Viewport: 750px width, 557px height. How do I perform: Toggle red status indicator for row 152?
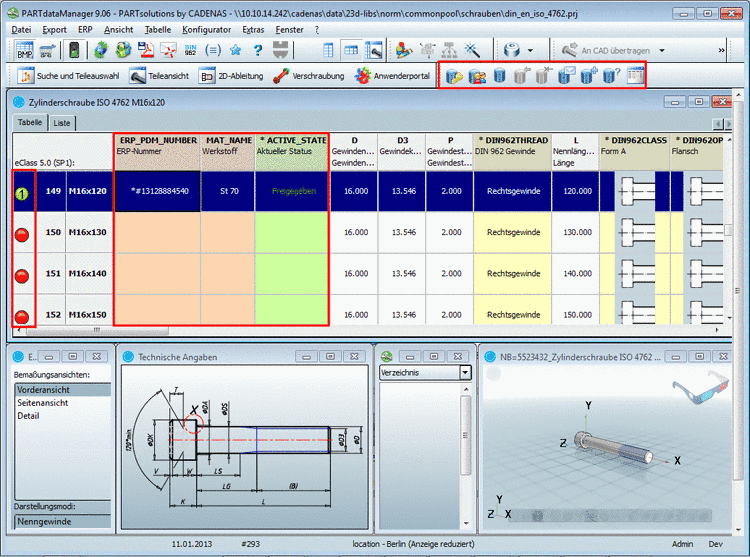(x=20, y=317)
